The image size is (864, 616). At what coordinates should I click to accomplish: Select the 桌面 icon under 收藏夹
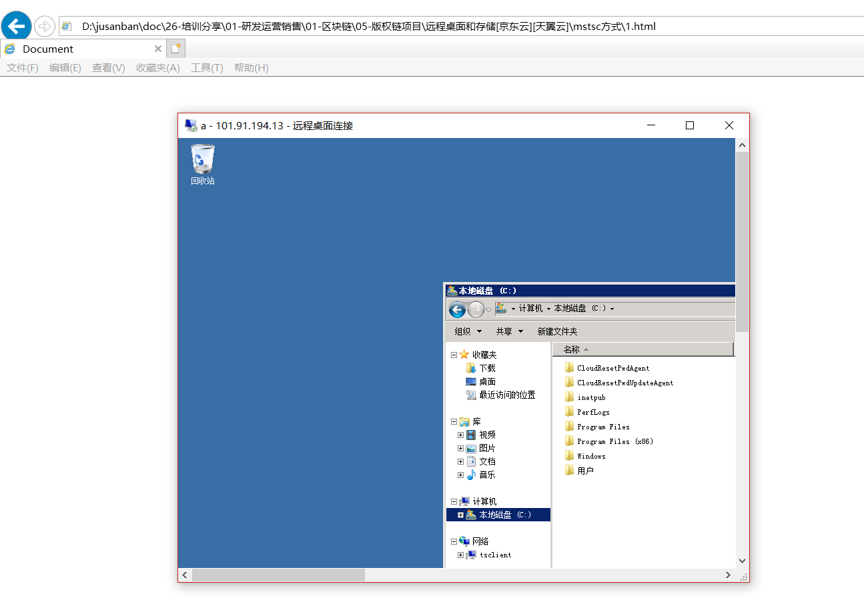coord(471,381)
